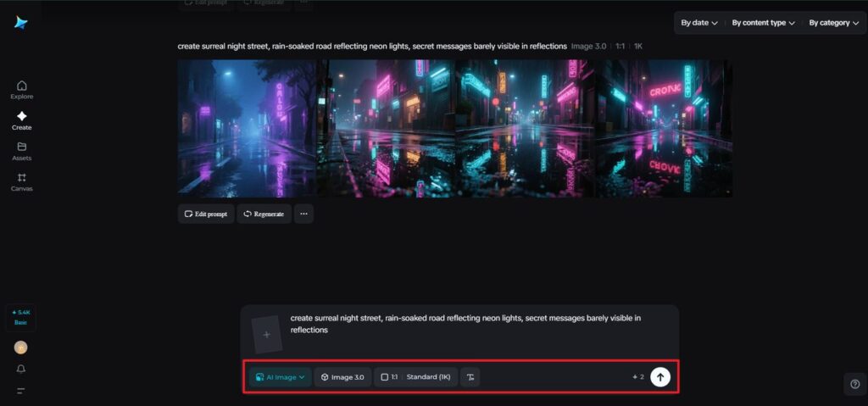The image size is (868, 406).
Task: Click the app logo at top left
Action: coord(21,23)
